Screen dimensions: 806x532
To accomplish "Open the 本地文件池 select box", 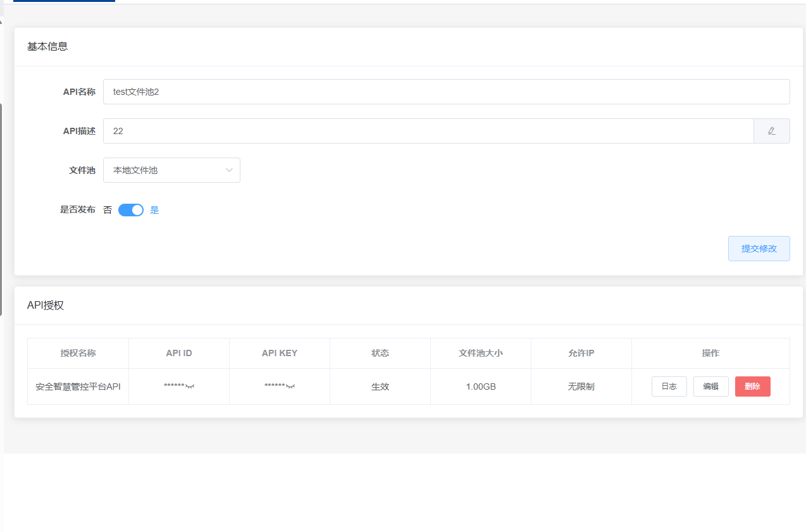I will click(164, 170).
